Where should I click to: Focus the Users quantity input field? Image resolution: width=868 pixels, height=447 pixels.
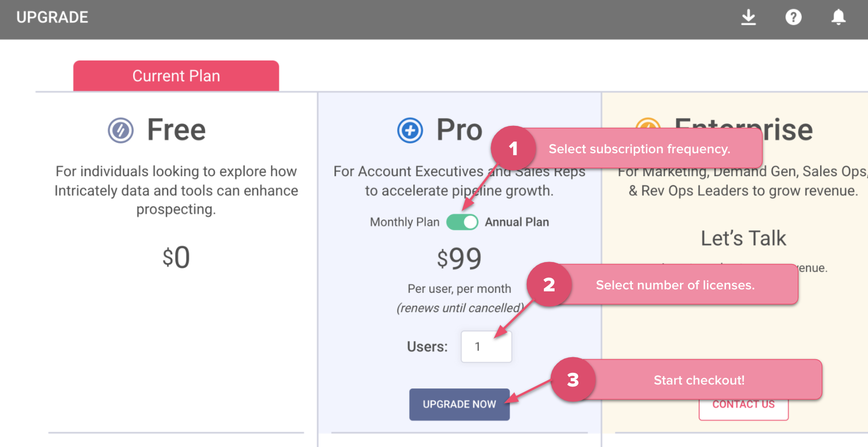click(x=486, y=346)
